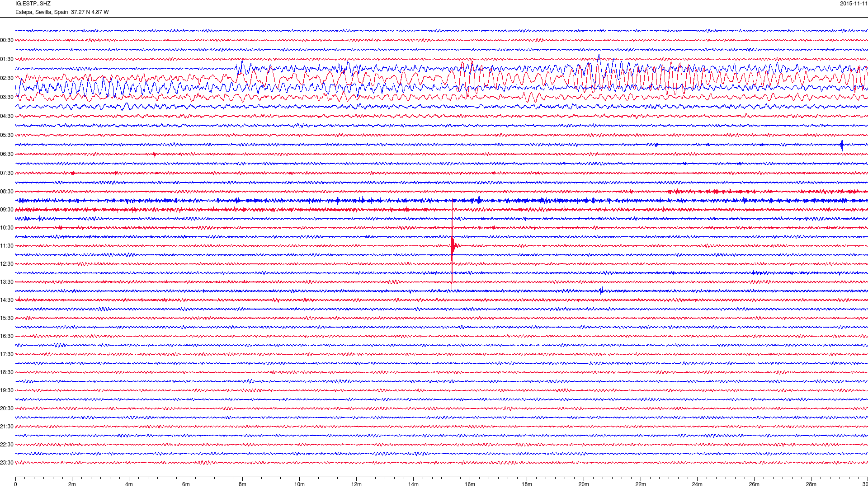868x488 pixels.
Task: Select the 06:30 time label
Action: point(7,154)
